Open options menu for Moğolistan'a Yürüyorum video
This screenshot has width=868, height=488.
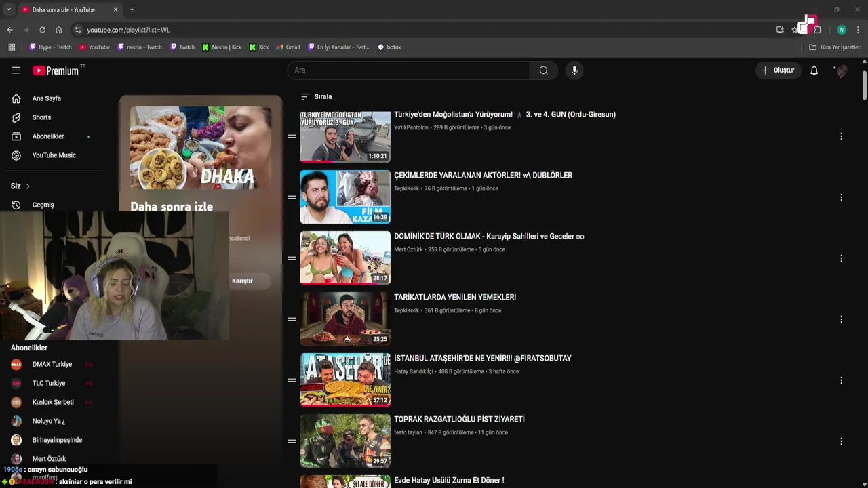(x=841, y=136)
